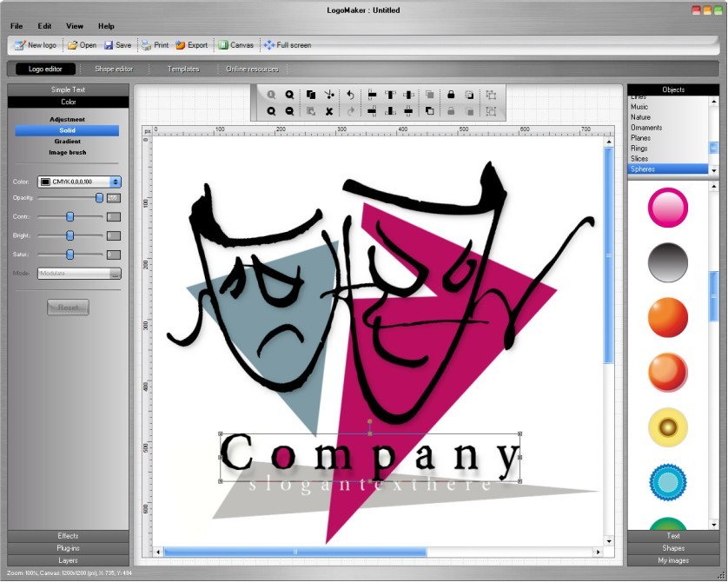Image resolution: width=728 pixels, height=582 pixels.
Task: Open the Modulate mode dropdown
Action: pos(79,274)
